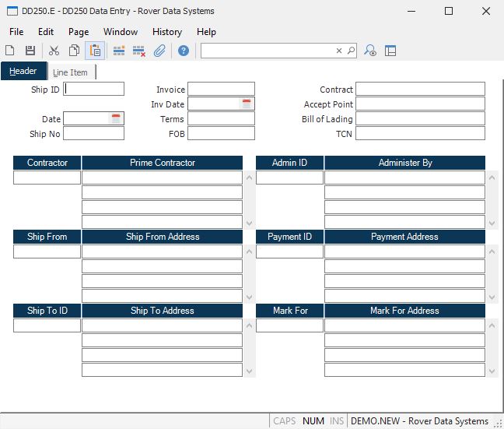
Task: Open help with the question mark icon
Action: [184, 51]
